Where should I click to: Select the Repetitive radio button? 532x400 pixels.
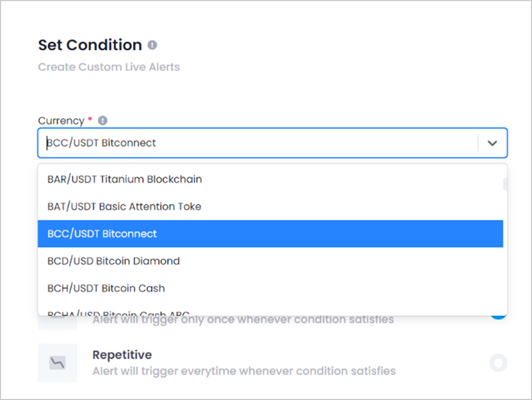[498, 362]
